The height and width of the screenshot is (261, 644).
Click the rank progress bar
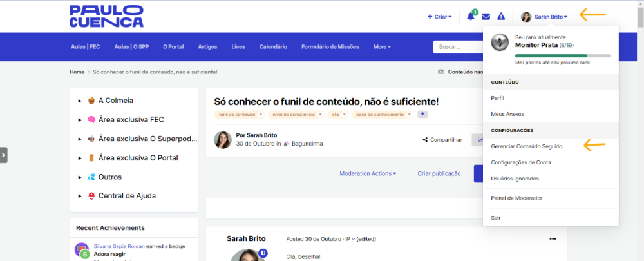563,55
